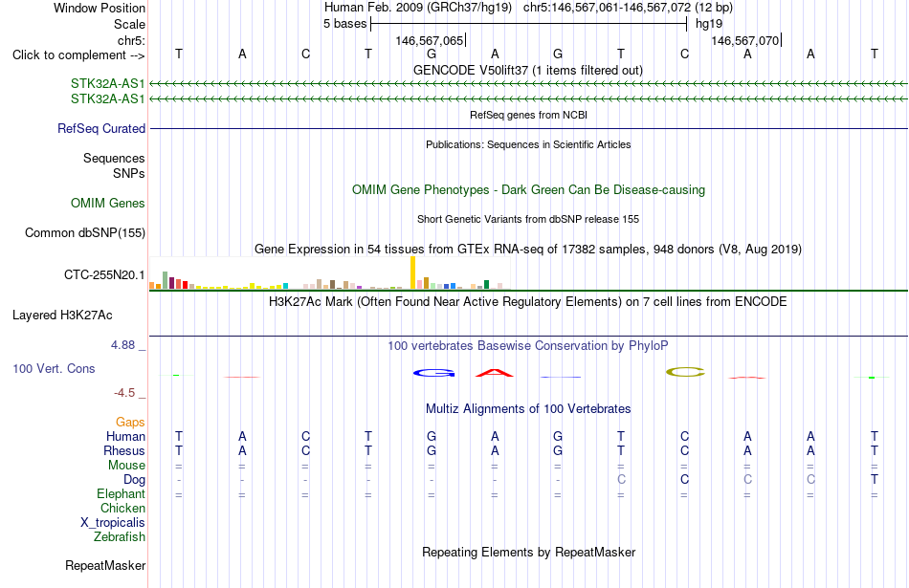
Task: Click the PhyloP Basewise Conservation title
Action: coord(528,346)
